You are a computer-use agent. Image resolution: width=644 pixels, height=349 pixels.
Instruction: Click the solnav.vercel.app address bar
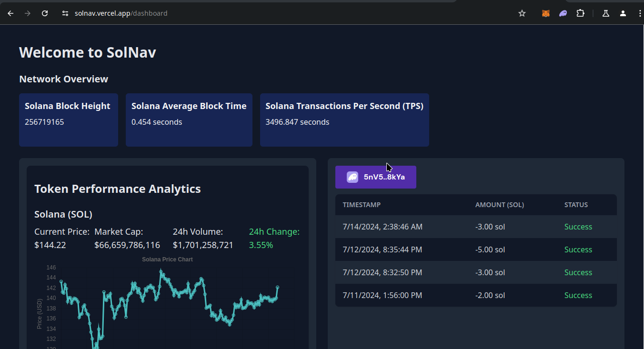coord(121,13)
